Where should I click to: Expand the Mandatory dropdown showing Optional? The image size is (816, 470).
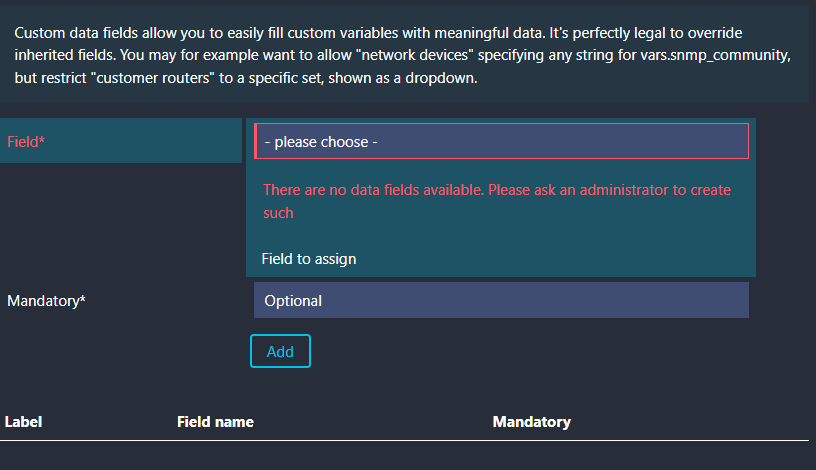pos(500,300)
